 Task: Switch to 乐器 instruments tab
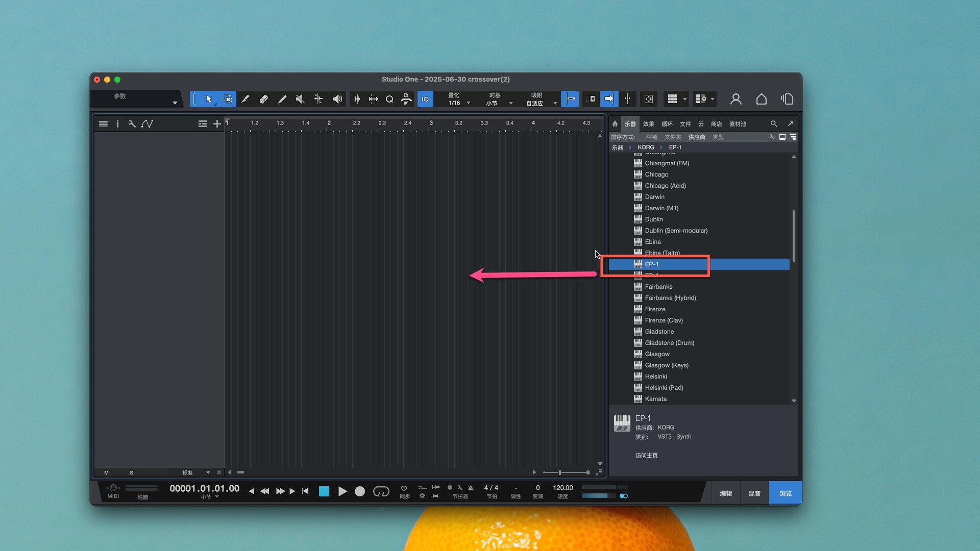click(x=630, y=124)
